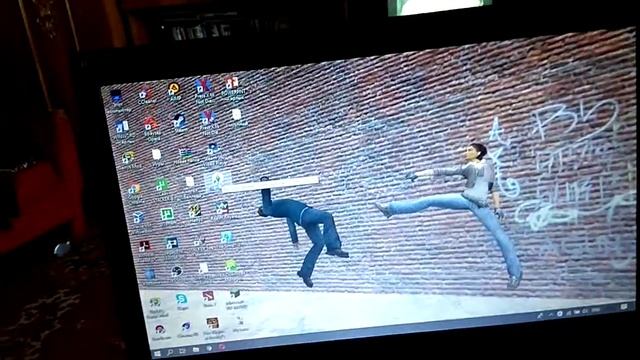Open the desktop shortcut with a face thumbnail
Viewport: 640px width, 360px height.
[x=212, y=323]
